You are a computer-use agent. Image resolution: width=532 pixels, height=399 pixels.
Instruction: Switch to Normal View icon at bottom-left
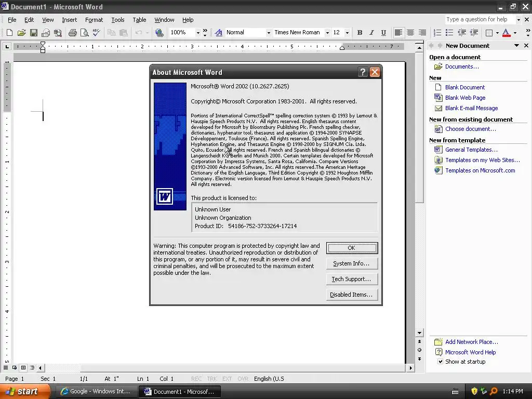(x=6, y=368)
